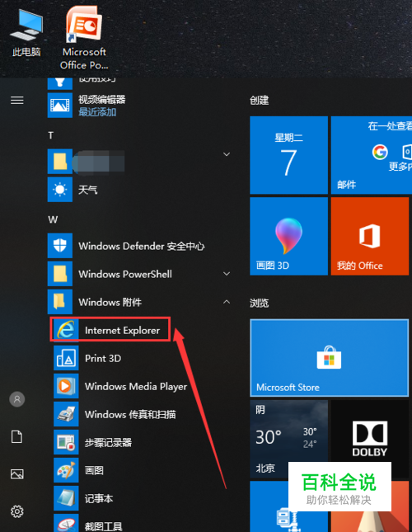412x532 pixels.
Task: Select the 此电脑 desktop icon
Action: click(26, 33)
